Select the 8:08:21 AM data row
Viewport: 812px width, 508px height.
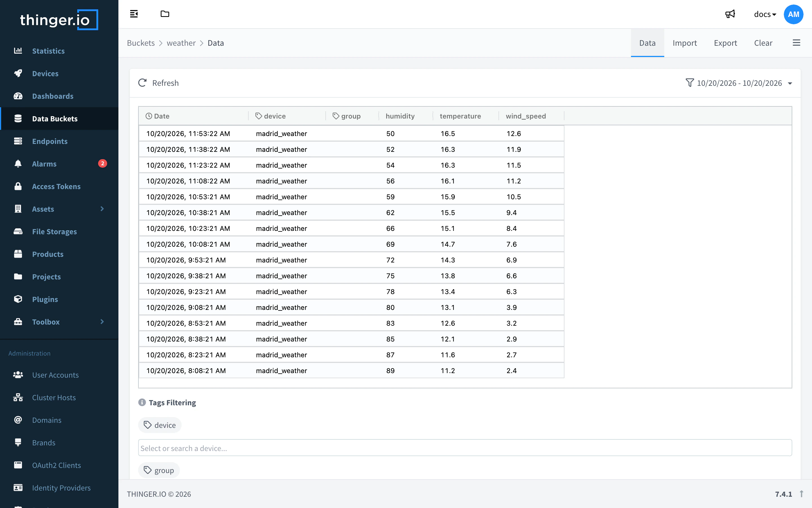(351, 371)
